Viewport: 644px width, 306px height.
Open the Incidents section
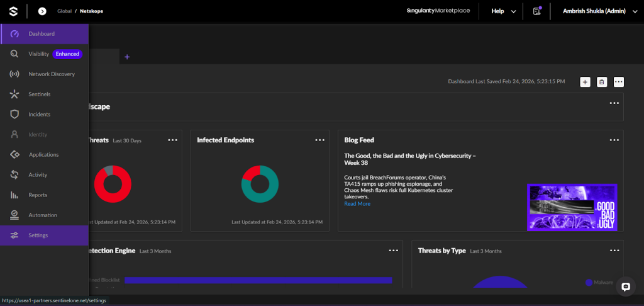[45, 115]
